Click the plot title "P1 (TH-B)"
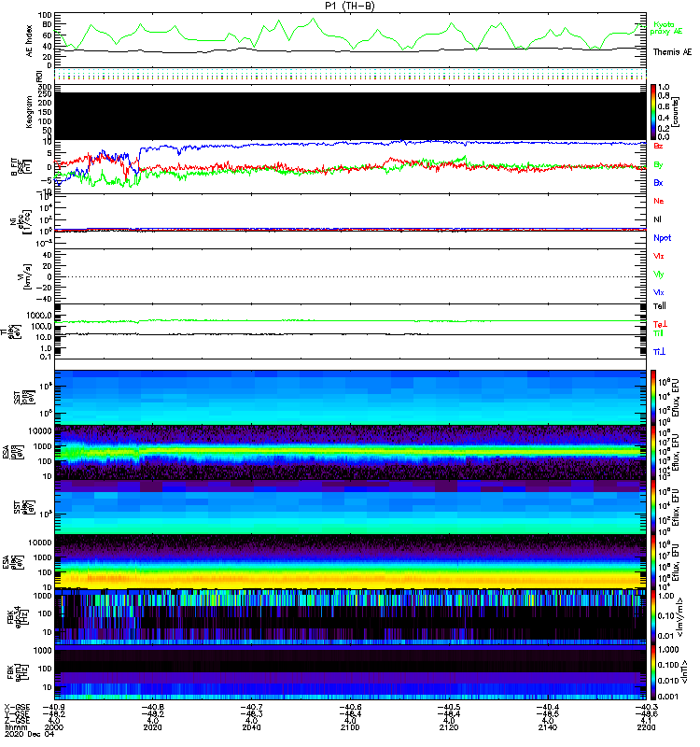 click(350, 6)
